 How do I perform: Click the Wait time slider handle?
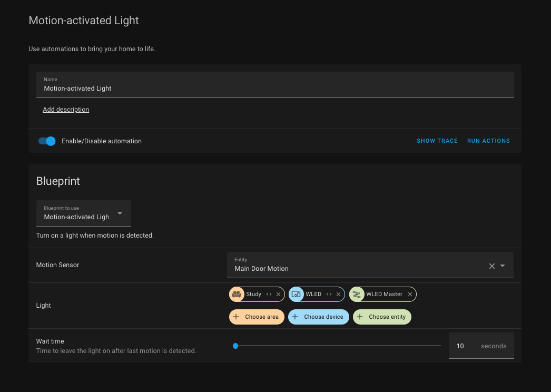pyautogui.click(x=235, y=346)
